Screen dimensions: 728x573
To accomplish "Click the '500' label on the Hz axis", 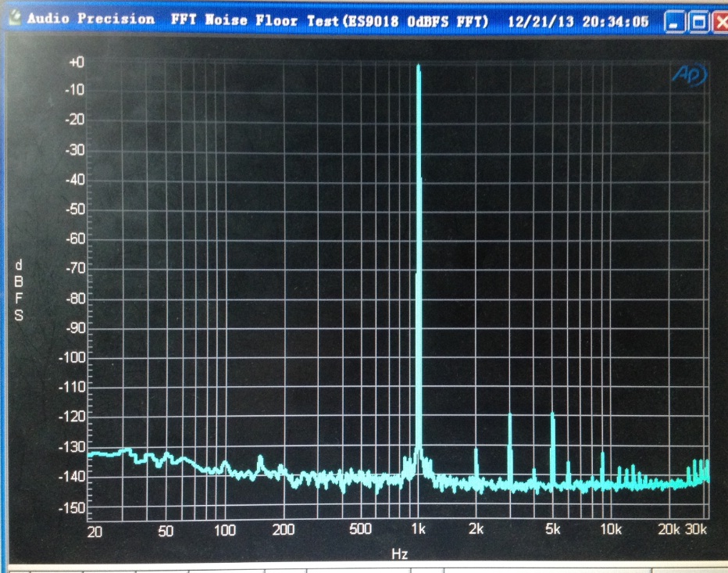I will pos(360,529).
